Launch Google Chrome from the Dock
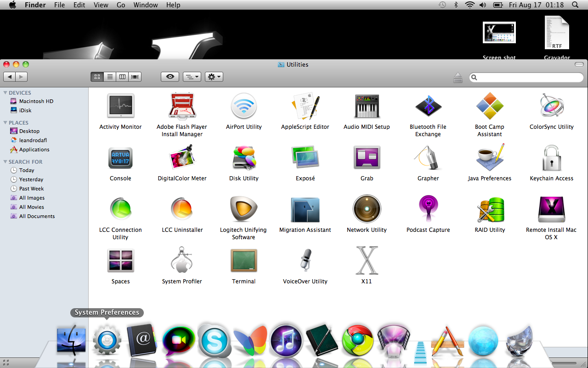Viewport: 588px width, 368px height. (357, 340)
